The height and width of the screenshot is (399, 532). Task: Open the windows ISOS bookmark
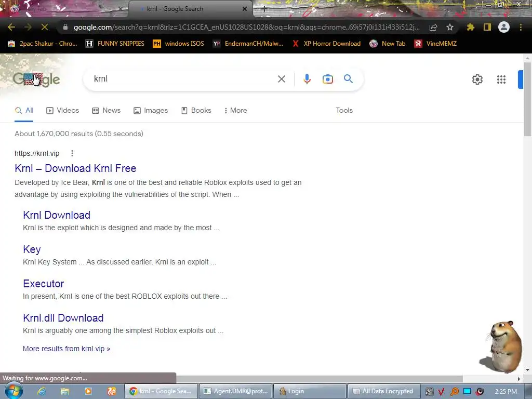[x=179, y=44]
